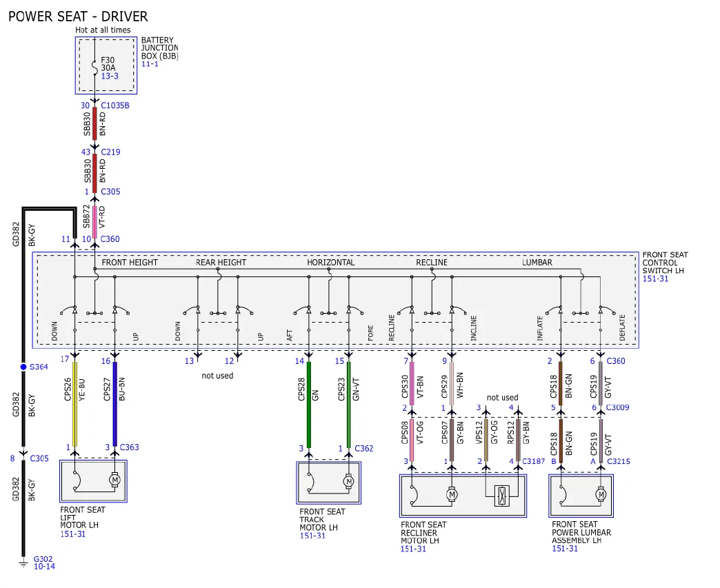Click the 'Hot at all times' text
The image size is (720, 588).
[103, 30]
